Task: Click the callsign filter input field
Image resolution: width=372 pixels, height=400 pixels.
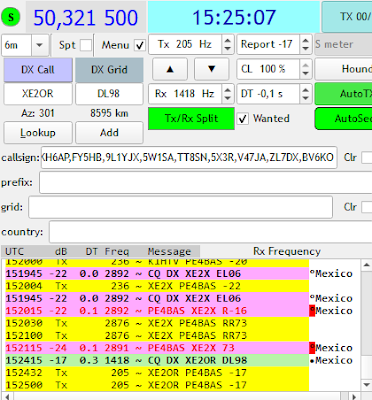Action: click(x=189, y=157)
